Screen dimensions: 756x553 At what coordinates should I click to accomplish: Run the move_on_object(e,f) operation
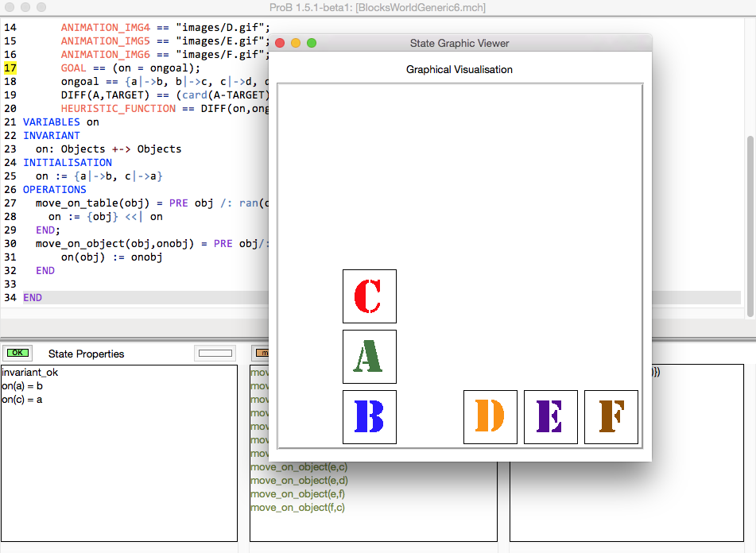tap(298, 493)
